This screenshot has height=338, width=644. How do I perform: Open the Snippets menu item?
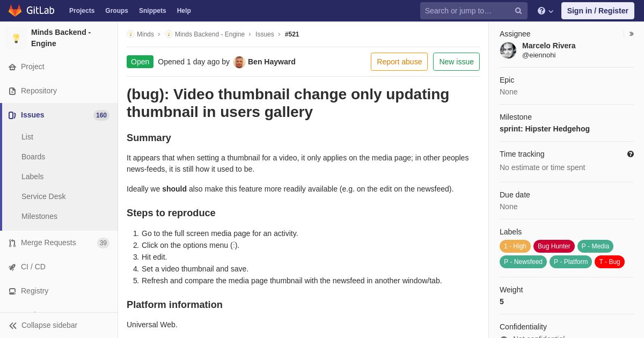(x=152, y=11)
